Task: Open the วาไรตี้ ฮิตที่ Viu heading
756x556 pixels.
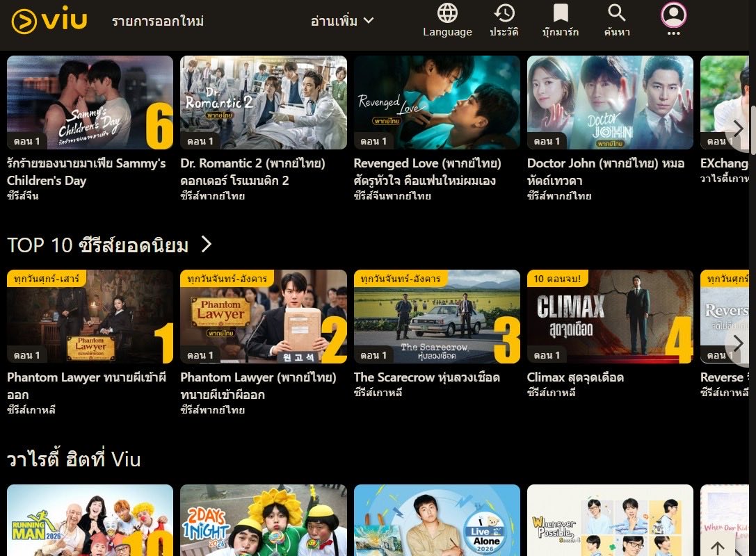Action: pyautogui.click(x=74, y=459)
